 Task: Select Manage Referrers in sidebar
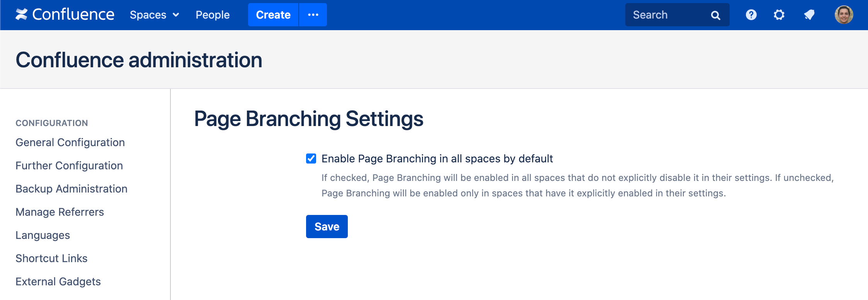60,212
